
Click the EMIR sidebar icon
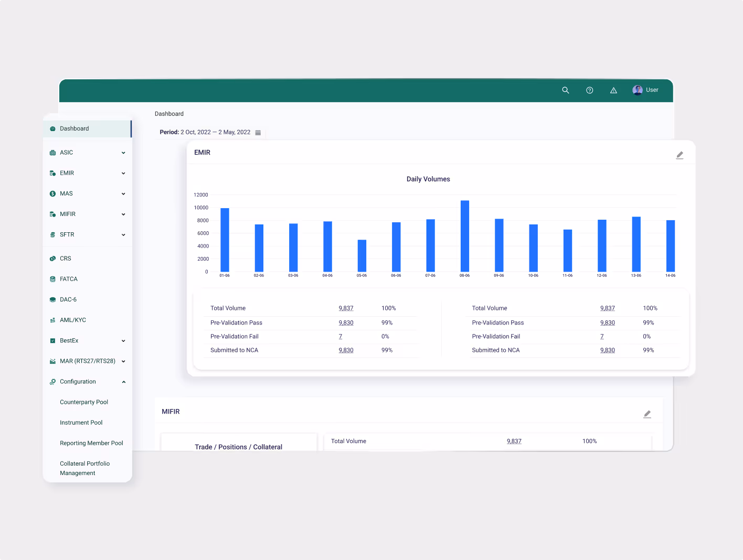point(52,173)
